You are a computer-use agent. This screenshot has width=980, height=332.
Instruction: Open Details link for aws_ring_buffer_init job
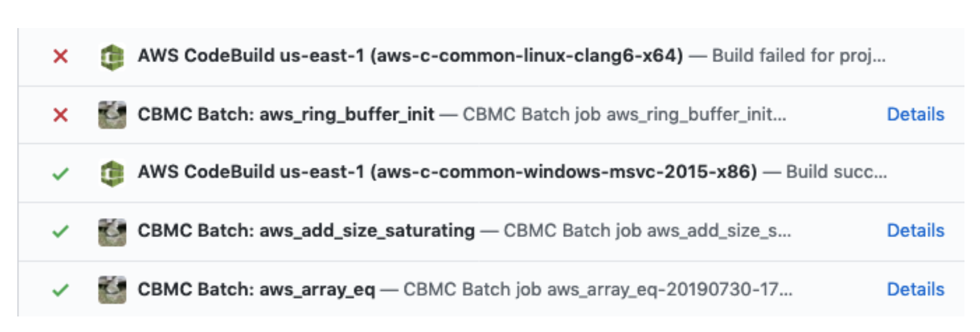pyautogui.click(x=915, y=114)
